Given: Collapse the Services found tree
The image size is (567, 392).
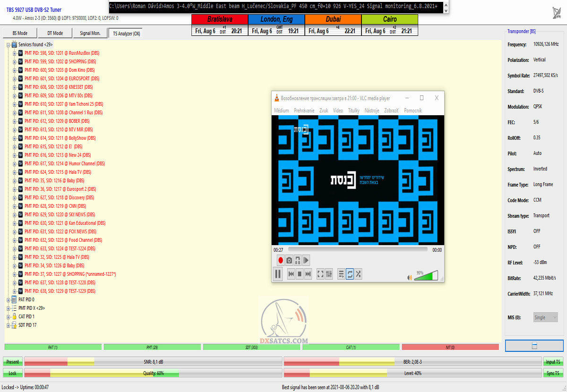Looking at the screenshot, I should 8,44.
